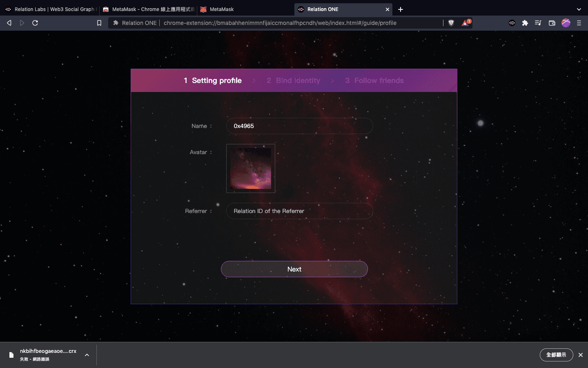Bookmark this page
Screen dimensions: 588x368
point(99,23)
